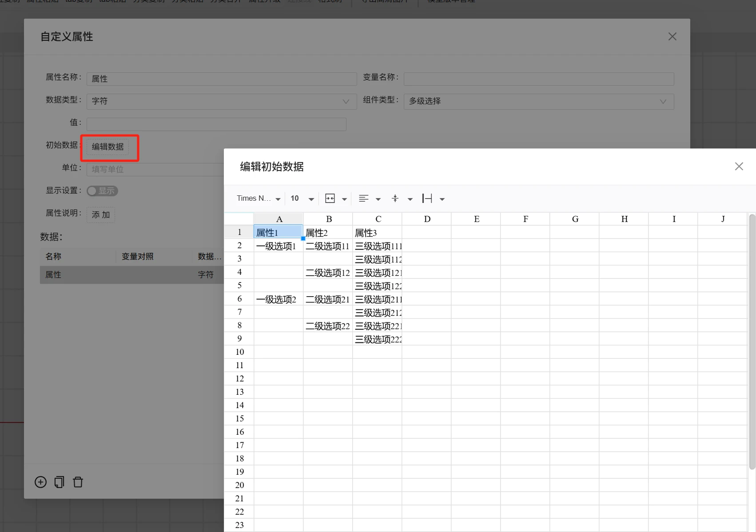This screenshot has width=756, height=532.
Task: Click the delete trash icon
Action: pos(78,482)
